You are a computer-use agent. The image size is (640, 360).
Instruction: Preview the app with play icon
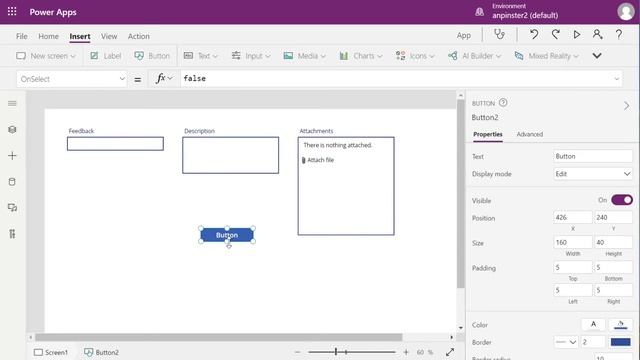(x=577, y=35)
